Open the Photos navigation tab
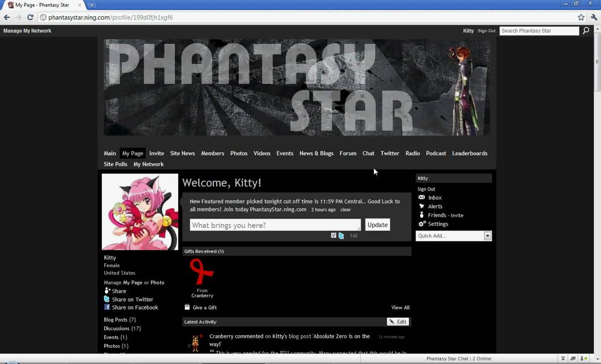601x364 pixels. tap(239, 153)
